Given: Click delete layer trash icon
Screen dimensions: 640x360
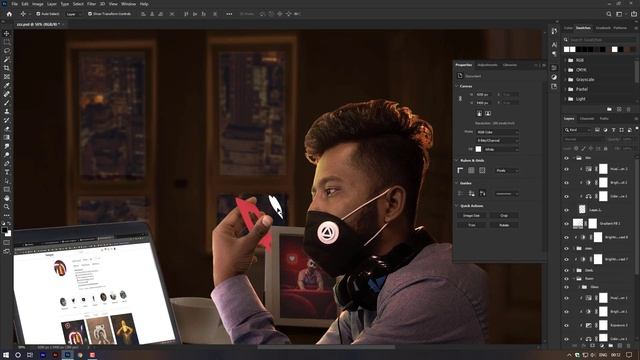Looking at the screenshot, I should click(628, 345).
